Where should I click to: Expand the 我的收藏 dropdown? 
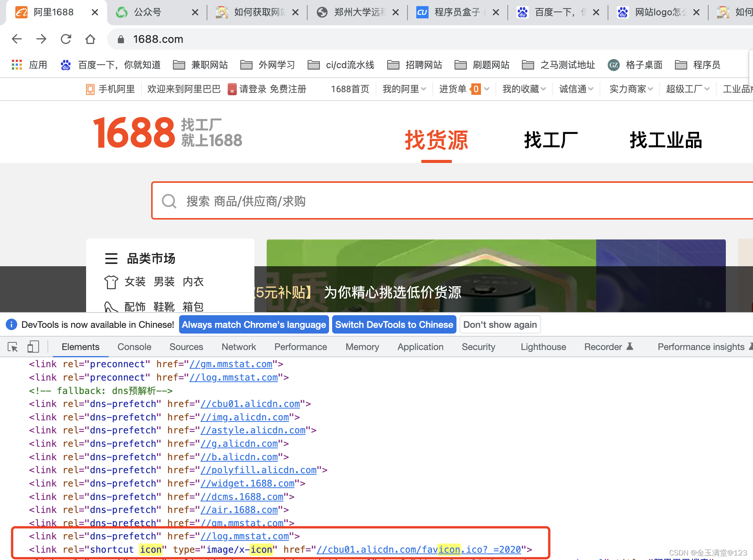(524, 89)
